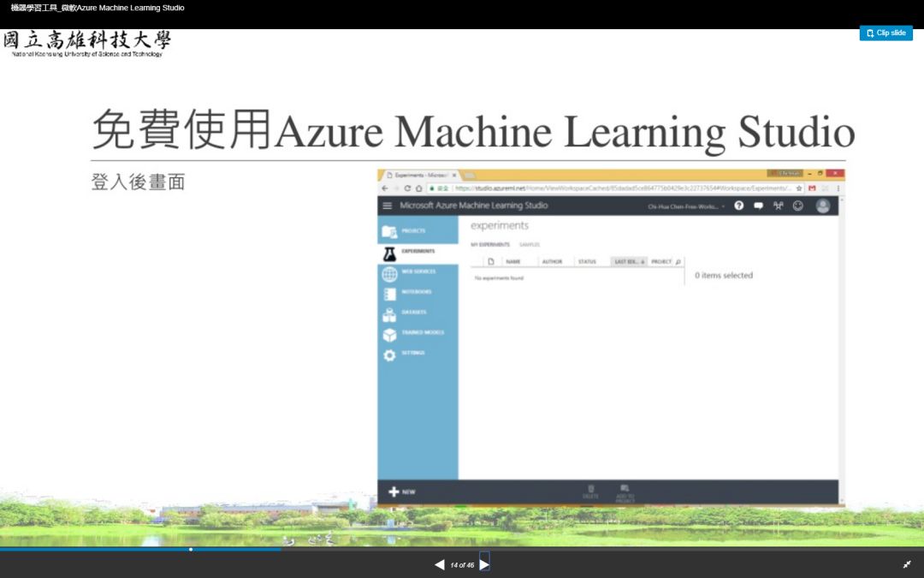This screenshot has width=924, height=578.
Task: Sort by the Last Edited column header
Action: pyautogui.click(x=629, y=261)
